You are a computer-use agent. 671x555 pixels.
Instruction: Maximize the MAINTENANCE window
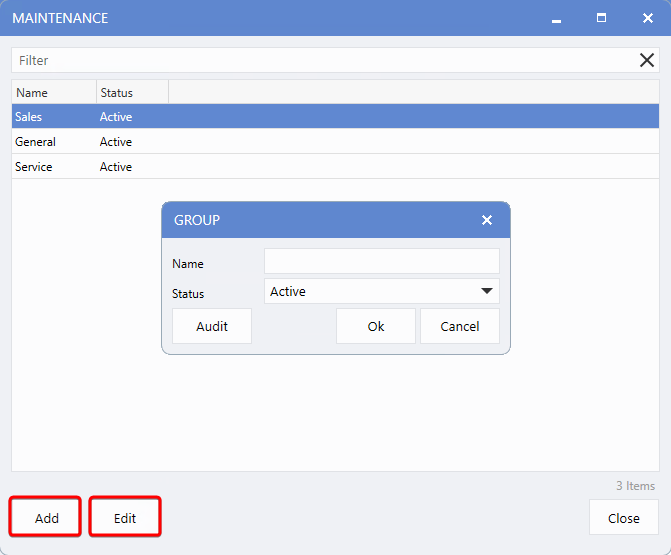[602, 18]
